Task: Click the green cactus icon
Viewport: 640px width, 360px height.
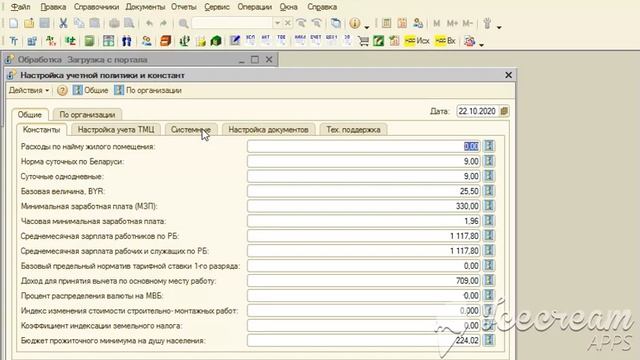Action: [184, 41]
